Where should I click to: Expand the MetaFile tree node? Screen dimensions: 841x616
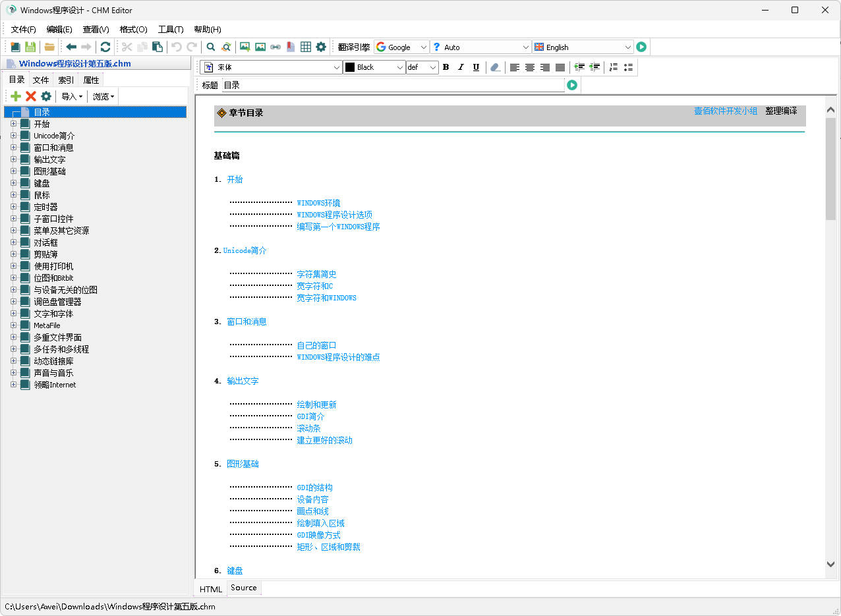tap(13, 325)
